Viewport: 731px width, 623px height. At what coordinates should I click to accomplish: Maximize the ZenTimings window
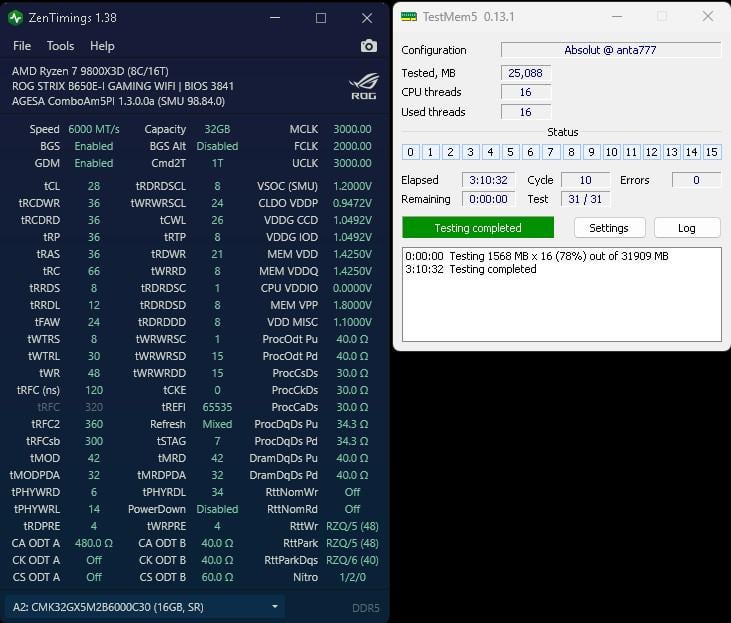(x=321, y=17)
